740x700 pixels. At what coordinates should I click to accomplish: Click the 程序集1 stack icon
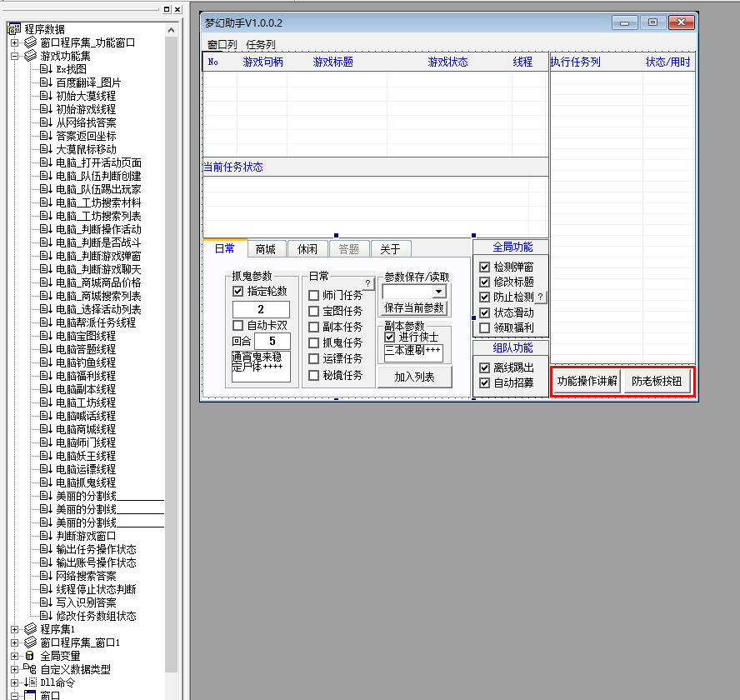[x=30, y=629]
